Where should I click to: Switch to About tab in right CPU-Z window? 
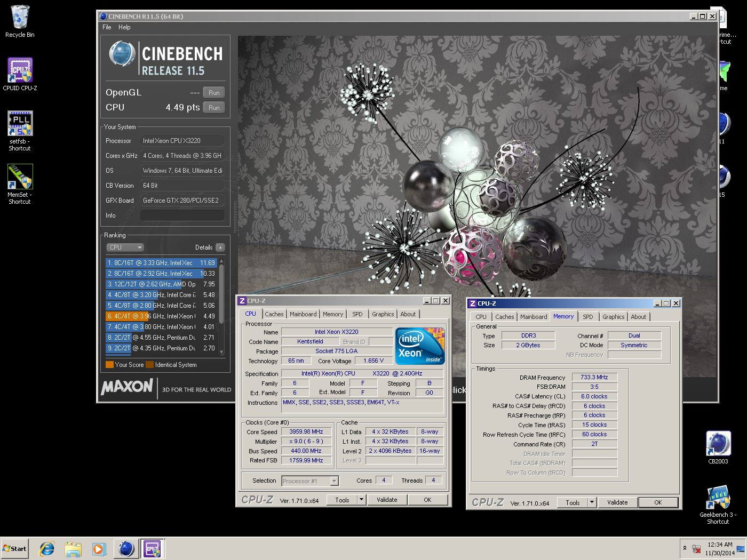tap(639, 317)
